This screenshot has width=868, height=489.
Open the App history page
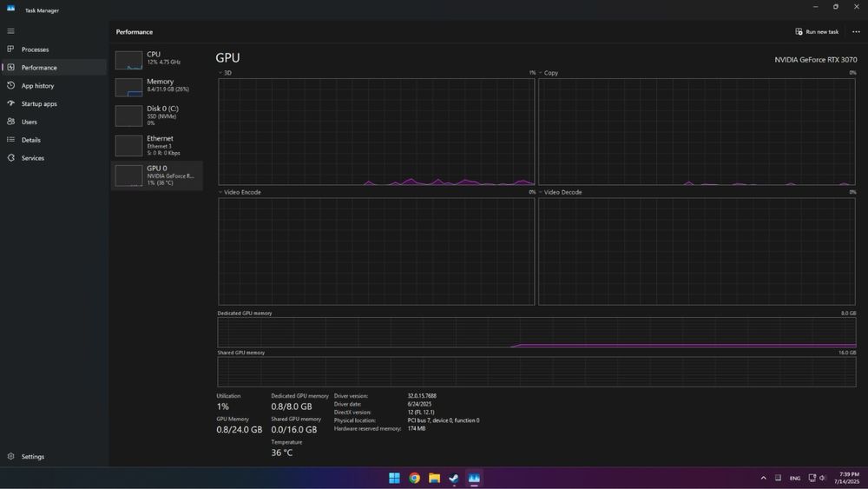point(54,86)
